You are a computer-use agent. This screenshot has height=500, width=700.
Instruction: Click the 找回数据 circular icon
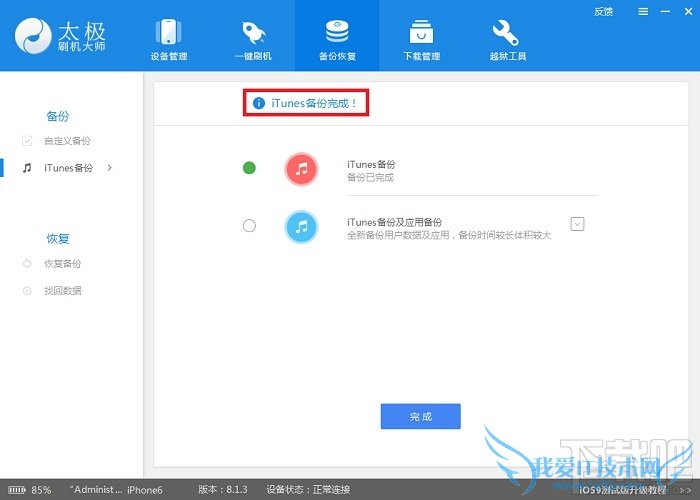click(x=27, y=291)
